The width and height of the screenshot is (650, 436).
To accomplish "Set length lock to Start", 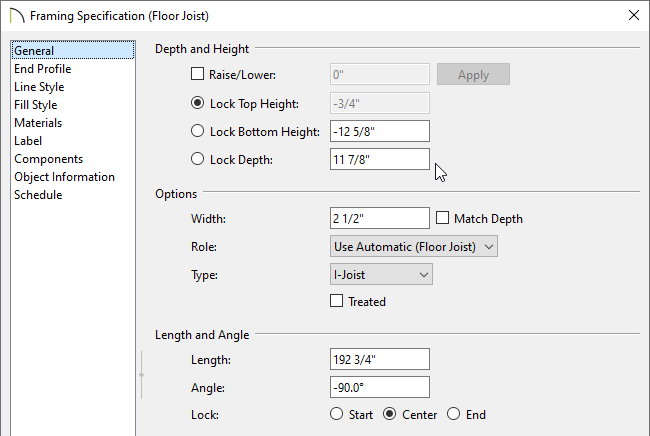I will pos(337,414).
